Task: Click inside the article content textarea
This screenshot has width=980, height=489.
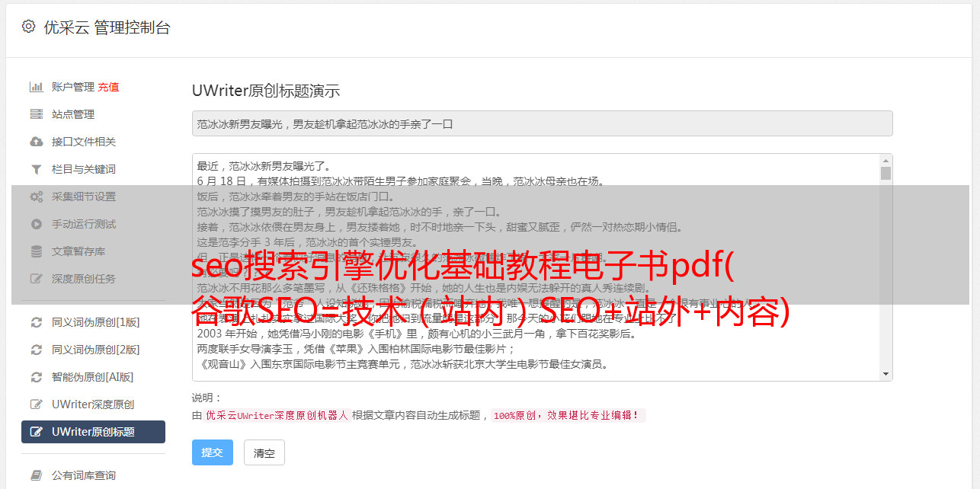Action: point(536,267)
